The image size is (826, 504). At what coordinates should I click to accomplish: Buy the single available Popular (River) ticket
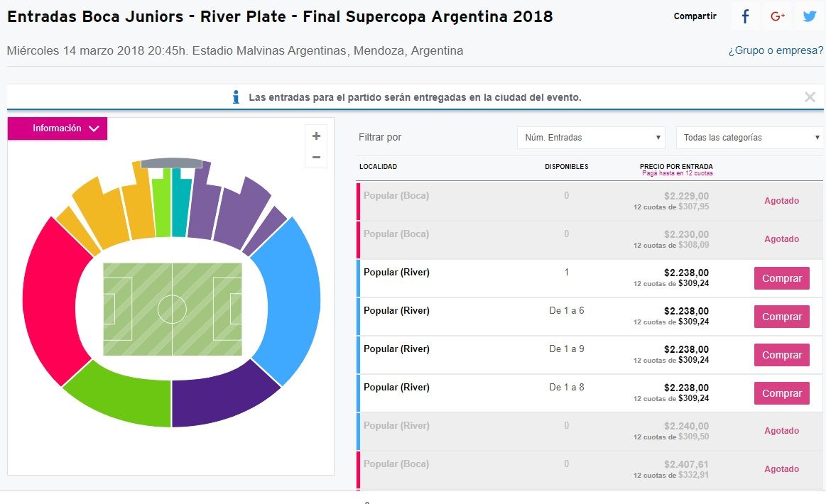(781, 278)
